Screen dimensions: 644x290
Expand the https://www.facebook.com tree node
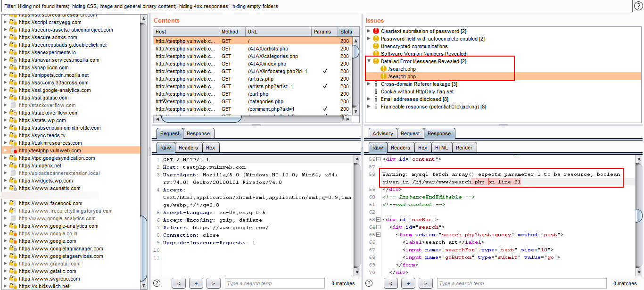tap(5, 203)
